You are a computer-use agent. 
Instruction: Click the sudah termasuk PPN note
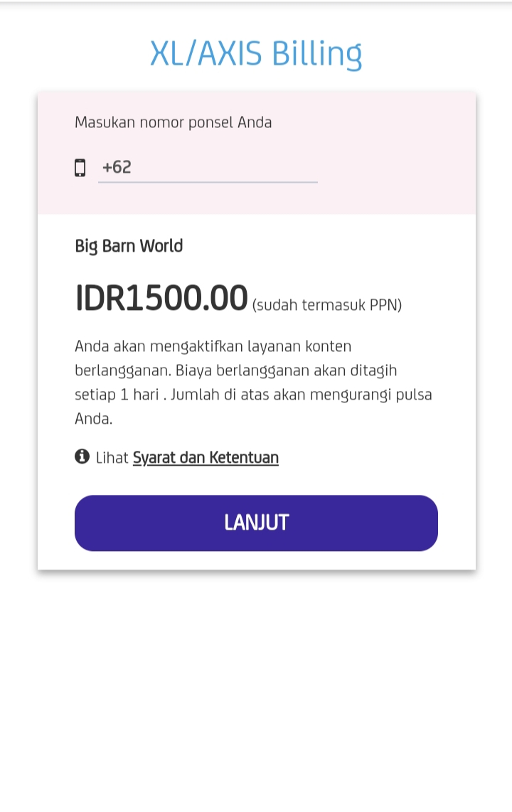pyautogui.click(x=327, y=306)
